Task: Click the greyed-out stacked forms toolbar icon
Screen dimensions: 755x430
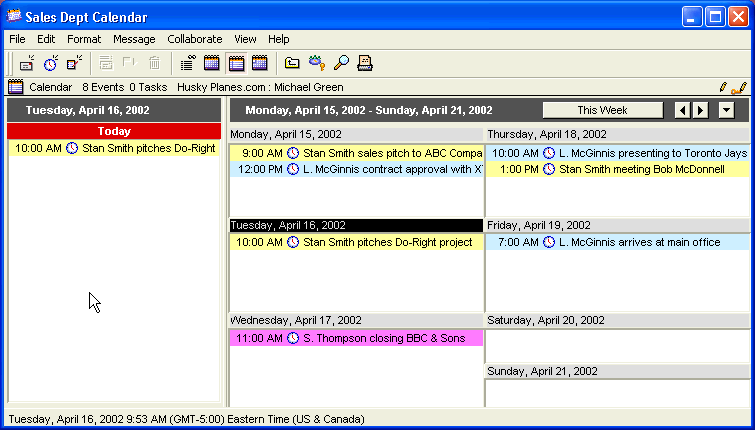Action: pos(106,63)
